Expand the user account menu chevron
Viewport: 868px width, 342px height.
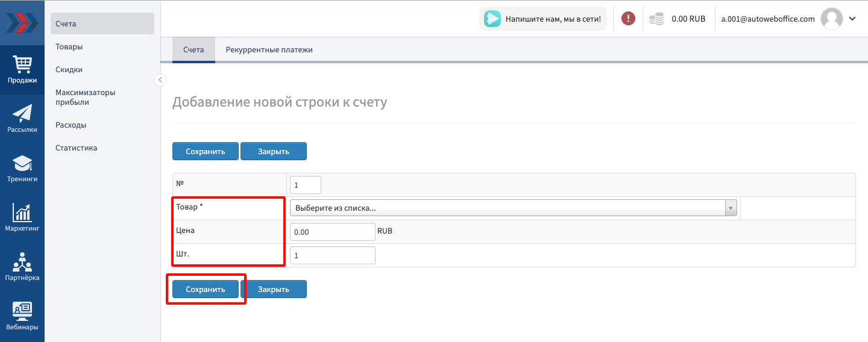[852, 19]
